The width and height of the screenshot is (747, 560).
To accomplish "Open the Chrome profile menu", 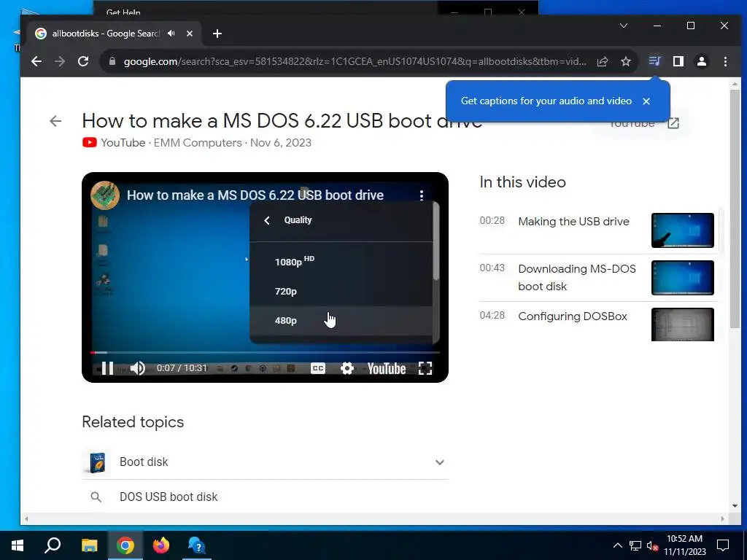I will tap(701, 61).
